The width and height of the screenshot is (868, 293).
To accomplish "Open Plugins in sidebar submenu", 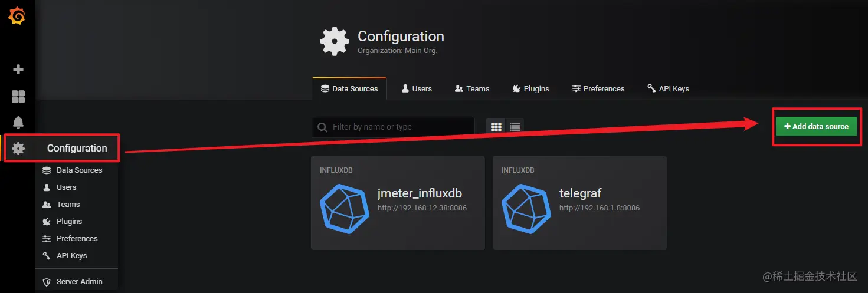I will click(70, 222).
